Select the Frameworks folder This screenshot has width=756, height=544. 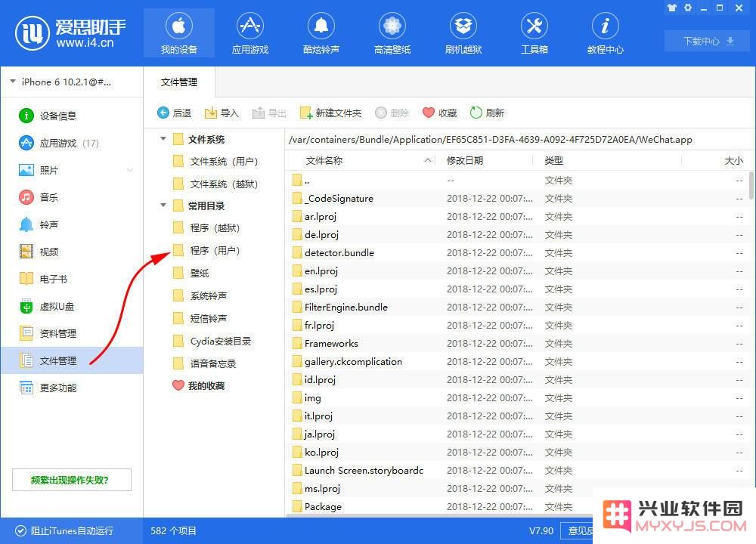[517, 344]
